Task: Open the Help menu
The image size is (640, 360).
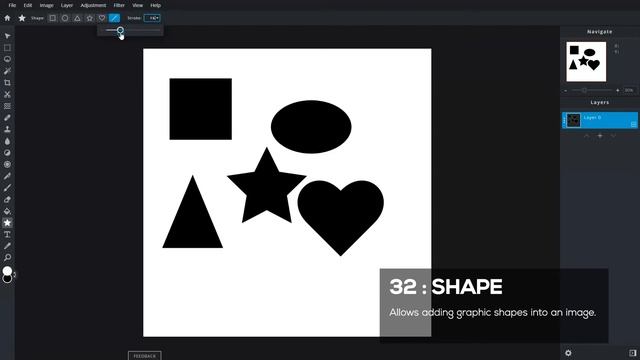Action: click(x=156, y=5)
